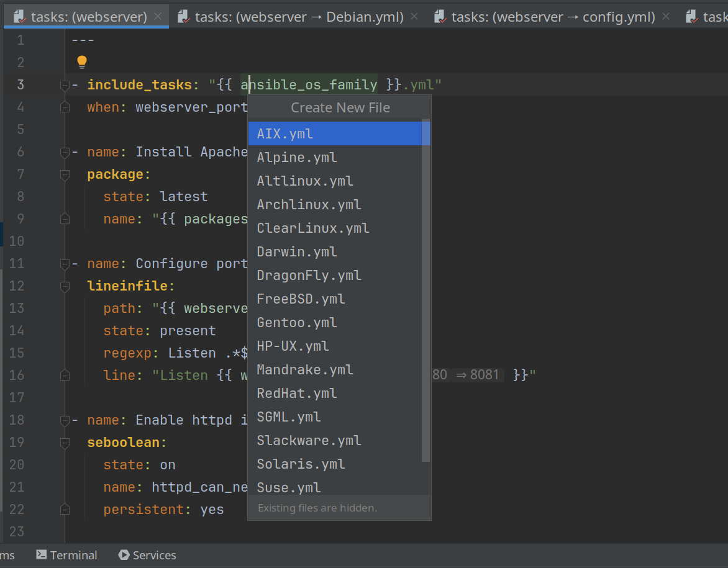Click the seboolean module name

[x=124, y=443]
